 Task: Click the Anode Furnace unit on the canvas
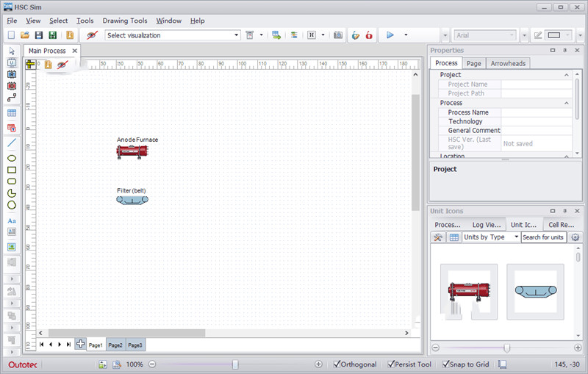(x=132, y=151)
